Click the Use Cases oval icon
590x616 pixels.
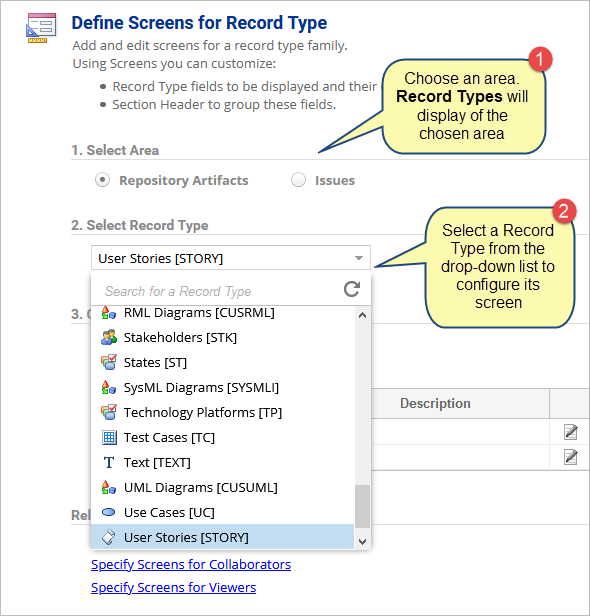point(108,512)
